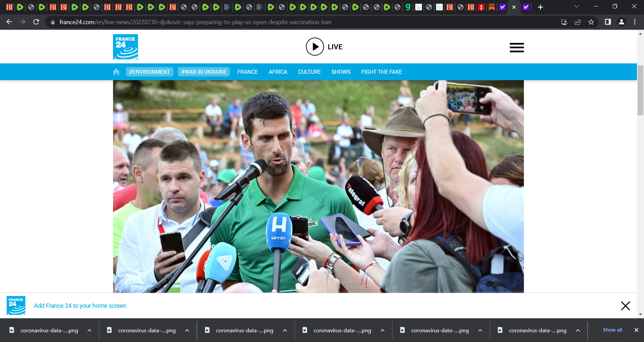Open the sixth coronavirus-data download

click(x=533, y=330)
